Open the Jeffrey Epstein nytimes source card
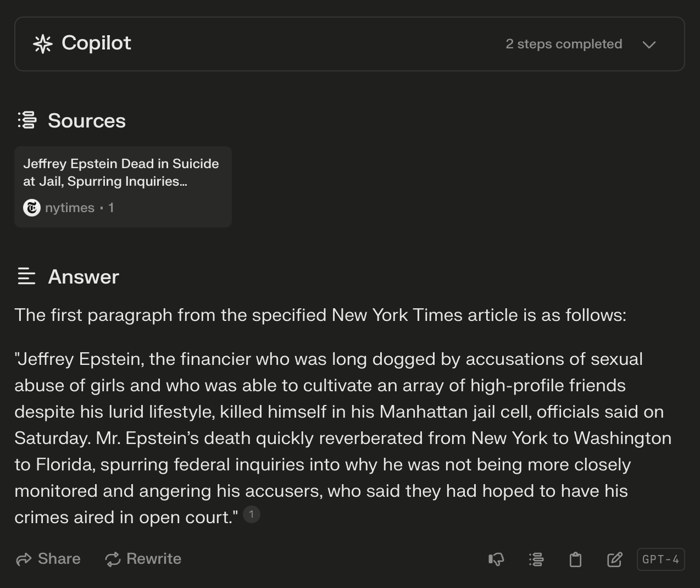 click(x=123, y=186)
